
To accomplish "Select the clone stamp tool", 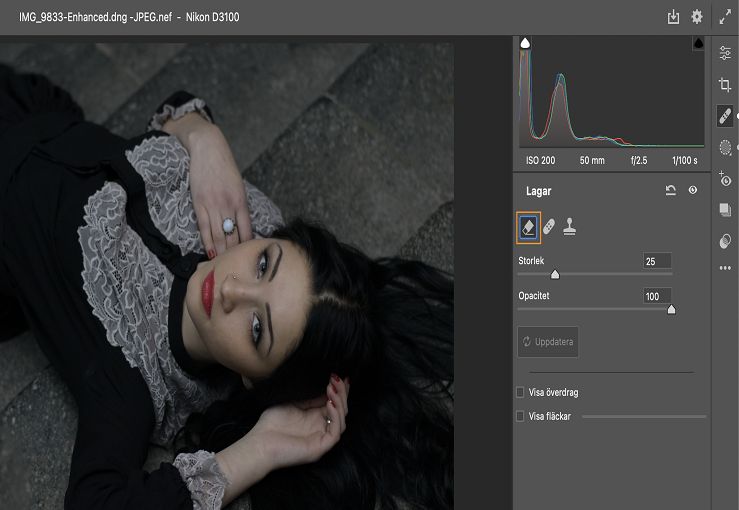I will (x=569, y=227).
